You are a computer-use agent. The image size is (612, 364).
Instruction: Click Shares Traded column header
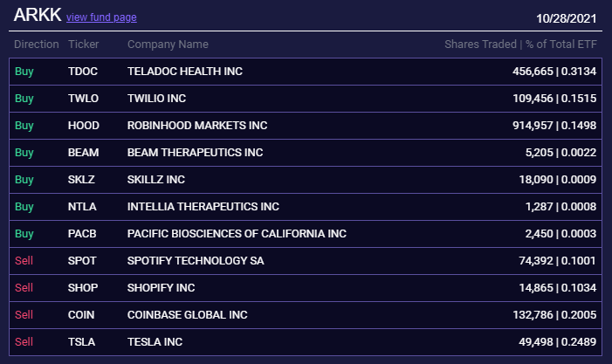(480, 45)
